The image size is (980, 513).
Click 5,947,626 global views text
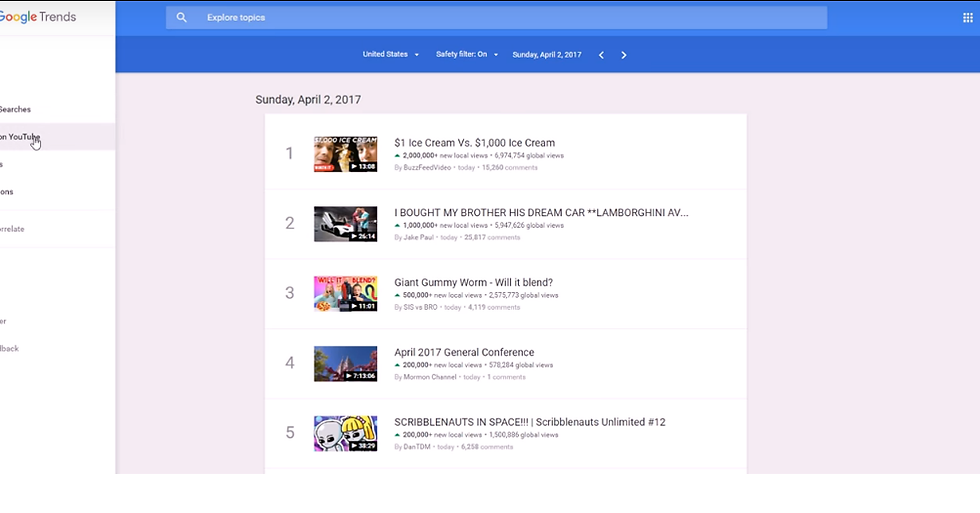(x=529, y=226)
